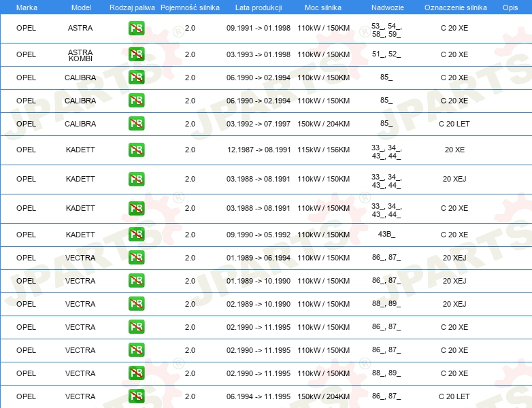Viewport: 532px width, 408px height.
Task: Click the Opis column header
Action: tap(510, 7)
